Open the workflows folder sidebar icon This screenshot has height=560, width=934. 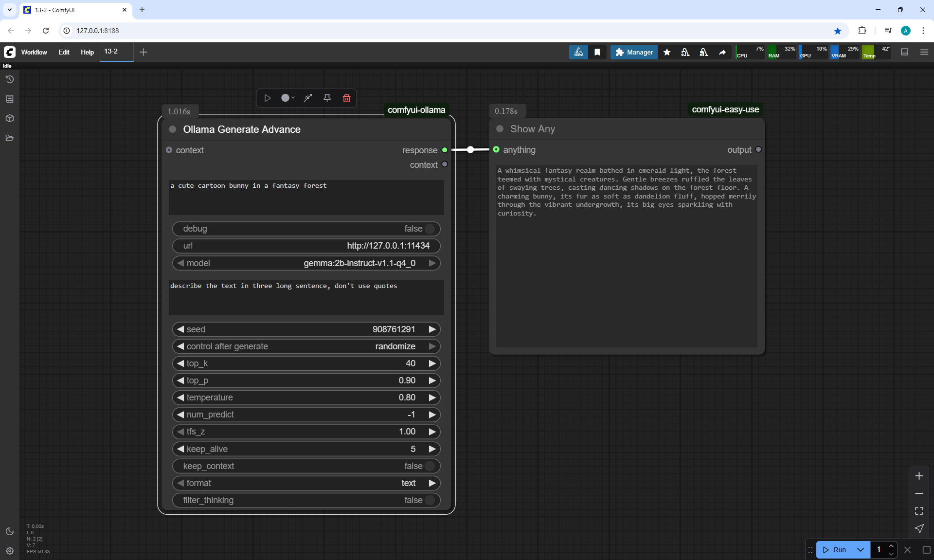9,138
